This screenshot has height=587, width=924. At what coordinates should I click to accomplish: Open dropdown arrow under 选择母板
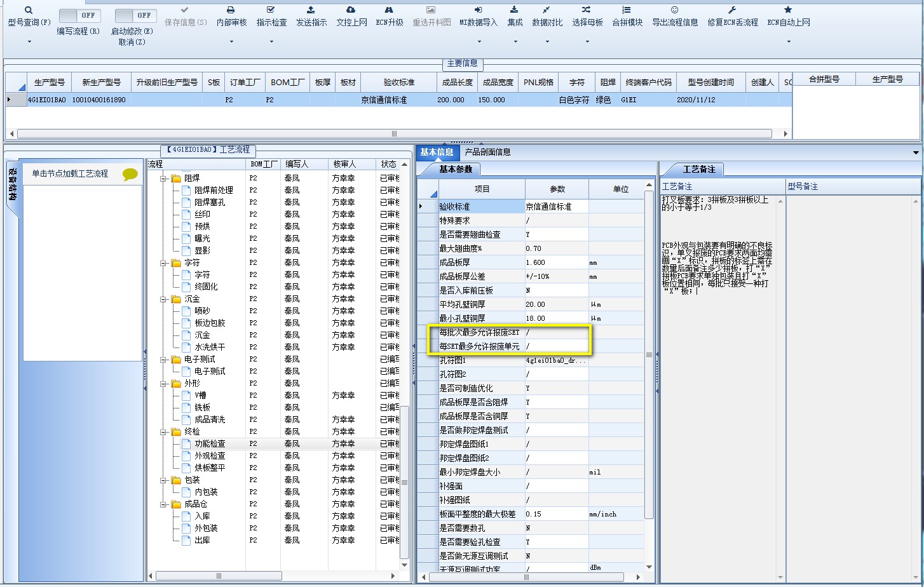tap(587, 42)
